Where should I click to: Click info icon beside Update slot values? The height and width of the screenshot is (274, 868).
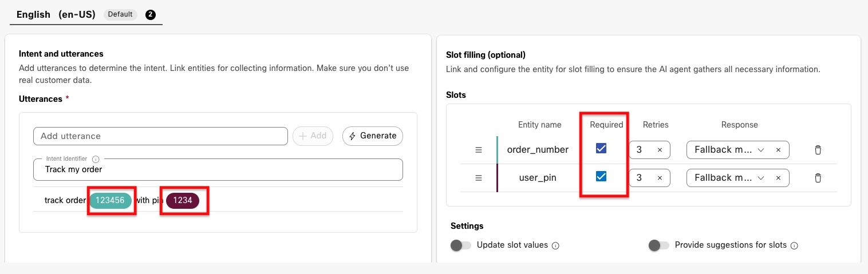coord(555,245)
